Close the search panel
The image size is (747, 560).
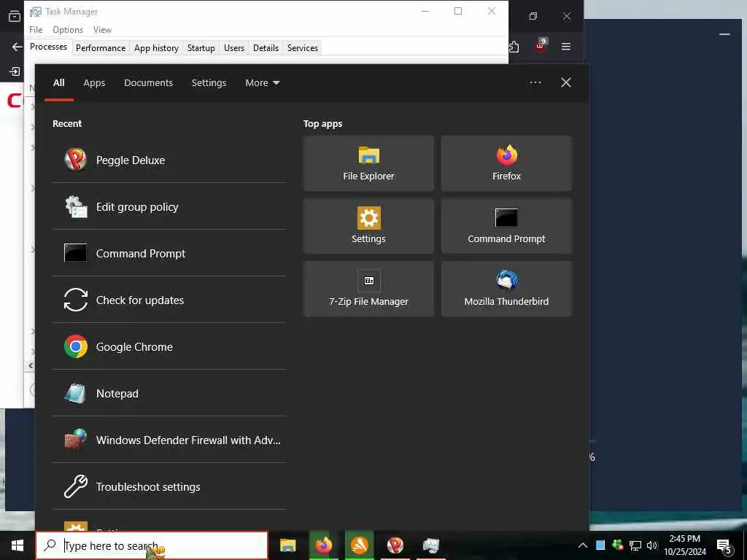pyautogui.click(x=566, y=83)
